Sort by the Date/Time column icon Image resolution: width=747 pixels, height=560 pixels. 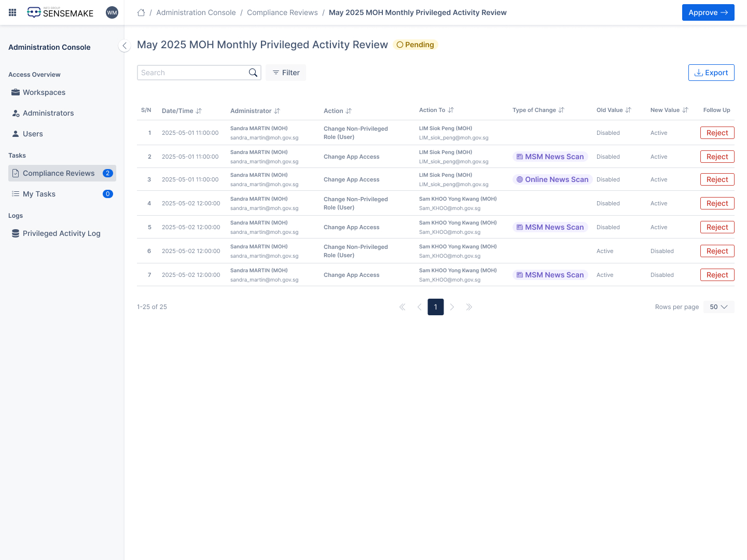coord(199,111)
